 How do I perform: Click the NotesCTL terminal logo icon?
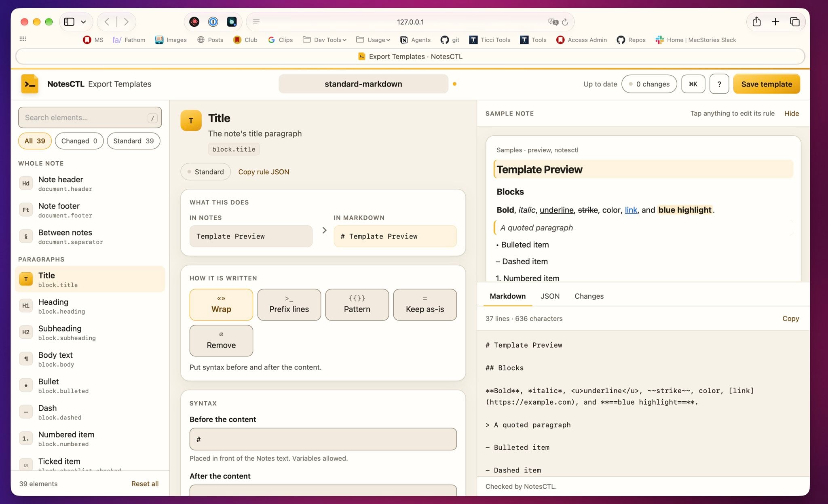pos(30,84)
